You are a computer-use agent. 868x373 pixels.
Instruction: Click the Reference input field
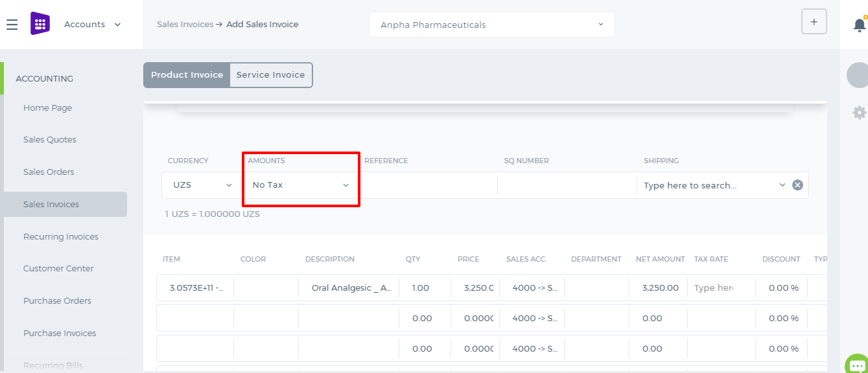coord(428,185)
